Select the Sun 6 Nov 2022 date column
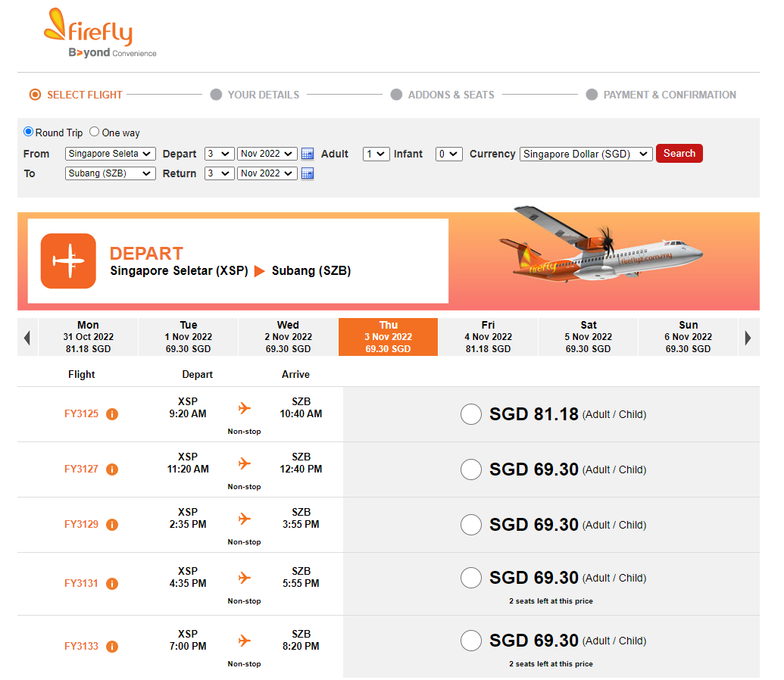The width and height of the screenshot is (784, 680). coord(688,336)
